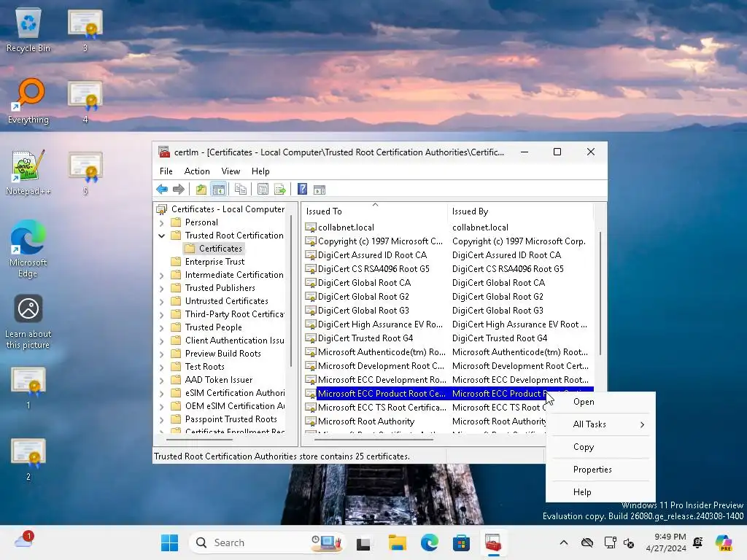Screen dimensions: 747x560
Task: Click the taskbar clock showing 9:49 PM
Action: point(666,542)
